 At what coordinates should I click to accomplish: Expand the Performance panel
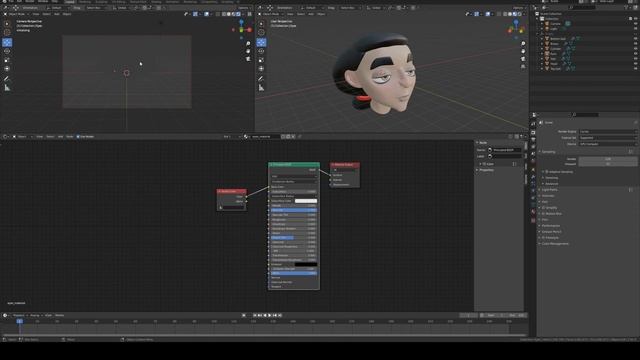coord(550,226)
